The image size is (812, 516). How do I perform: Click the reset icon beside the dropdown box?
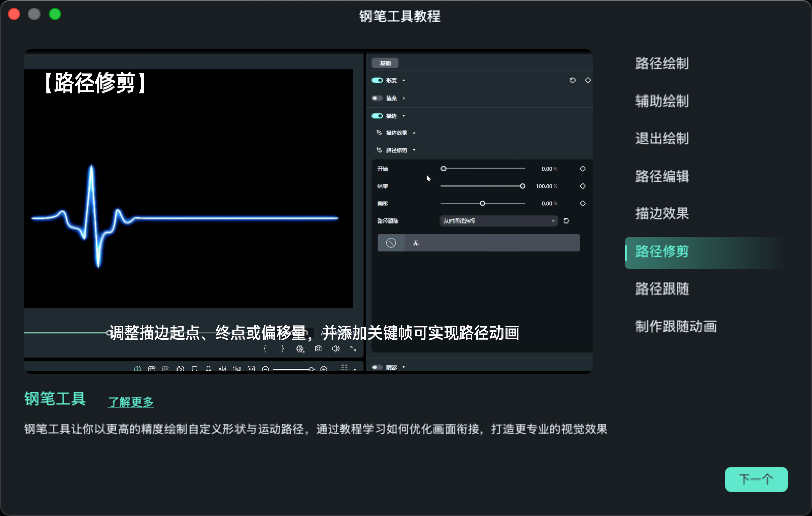pyautogui.click(x=566, y=221)
